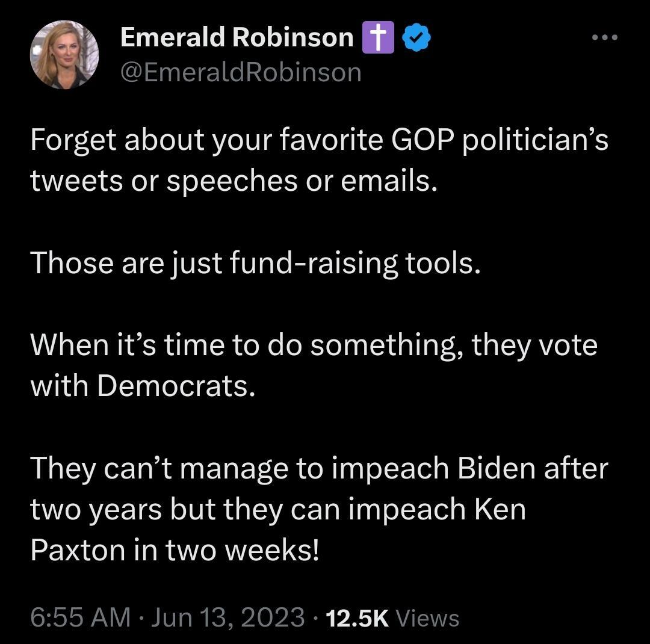
Task: Click the display name Emerald Robinson
Action: [237, 36]
